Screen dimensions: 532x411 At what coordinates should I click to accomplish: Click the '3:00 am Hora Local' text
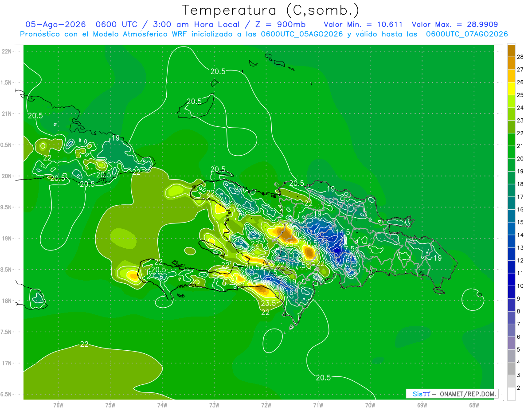click(x=196, y=24)
